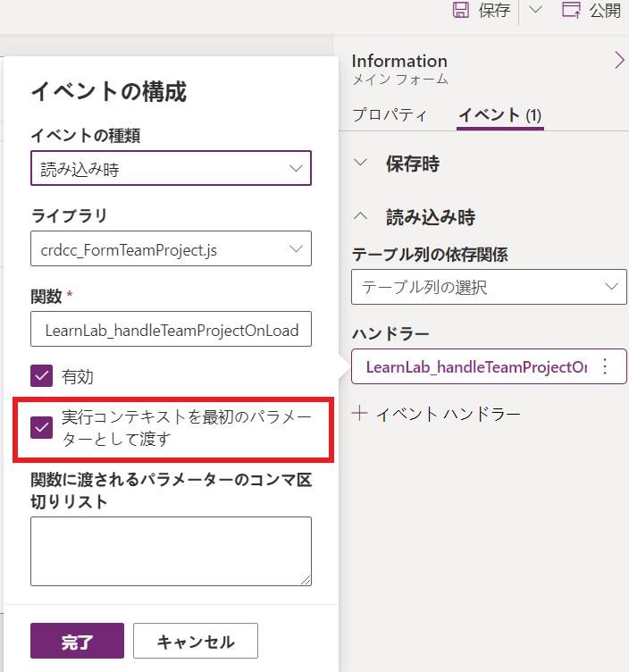Collapse the Information panel with the chevron
The image size is (629, 672).
619,60
